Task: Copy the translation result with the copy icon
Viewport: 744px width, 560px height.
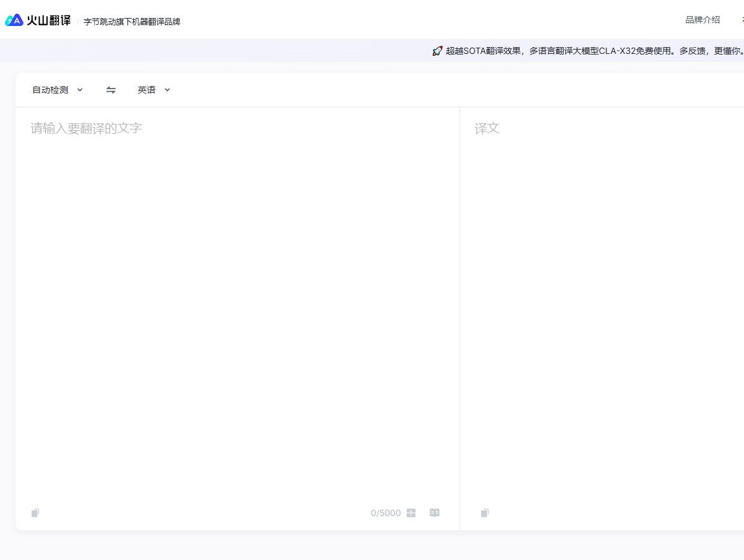Action: click(x=485, y=513)
